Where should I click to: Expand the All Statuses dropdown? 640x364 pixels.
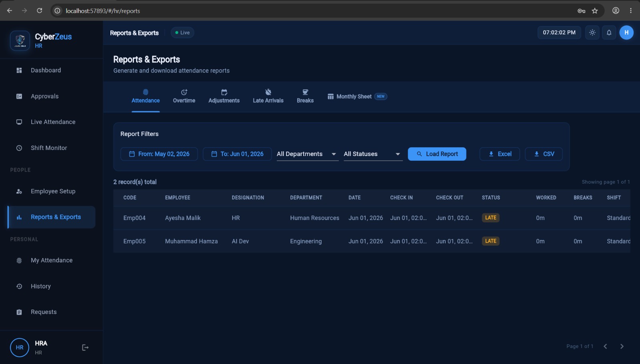[373, 154]
